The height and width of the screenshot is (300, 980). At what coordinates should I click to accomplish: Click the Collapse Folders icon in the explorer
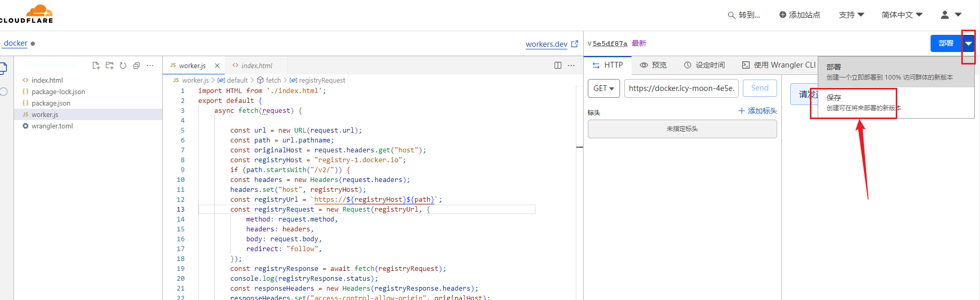[136, 66]
